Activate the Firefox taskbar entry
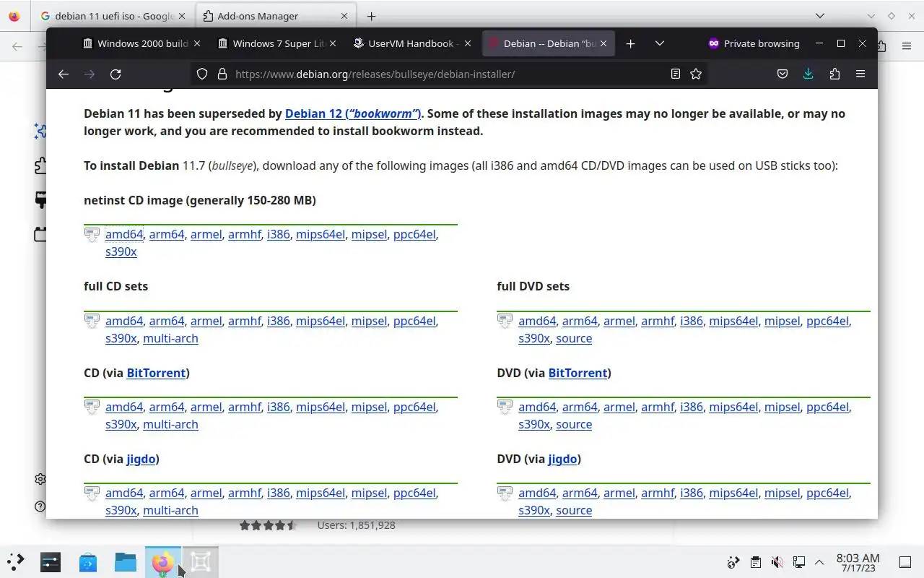Viewport: 924px width, 578px height. (163, 561)
